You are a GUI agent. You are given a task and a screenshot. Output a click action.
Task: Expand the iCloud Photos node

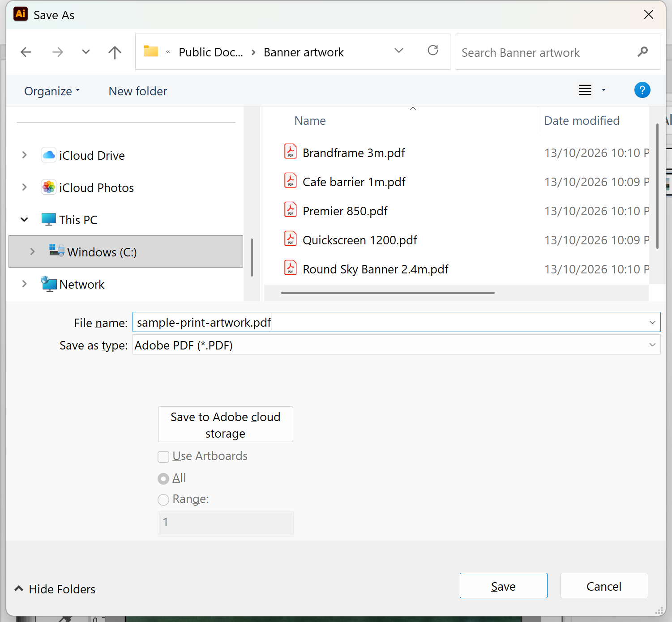(x=25, y=187)
